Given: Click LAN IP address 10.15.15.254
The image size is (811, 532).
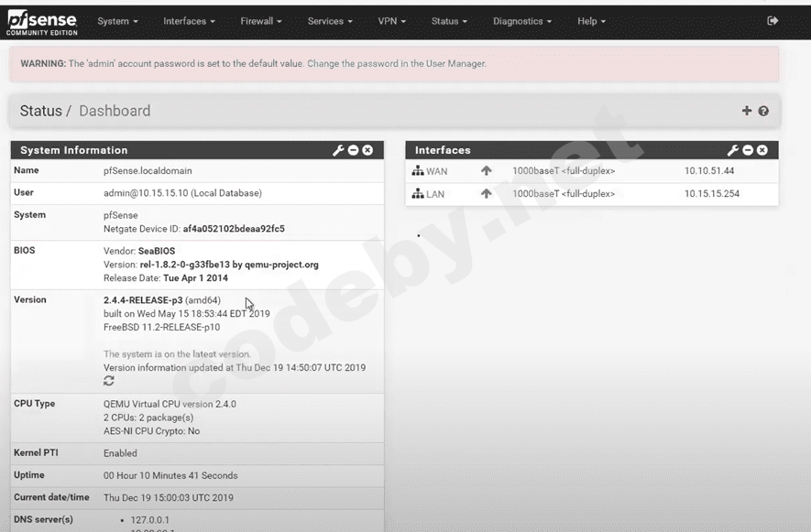Looking at the screenshot, I should [712, 193].
